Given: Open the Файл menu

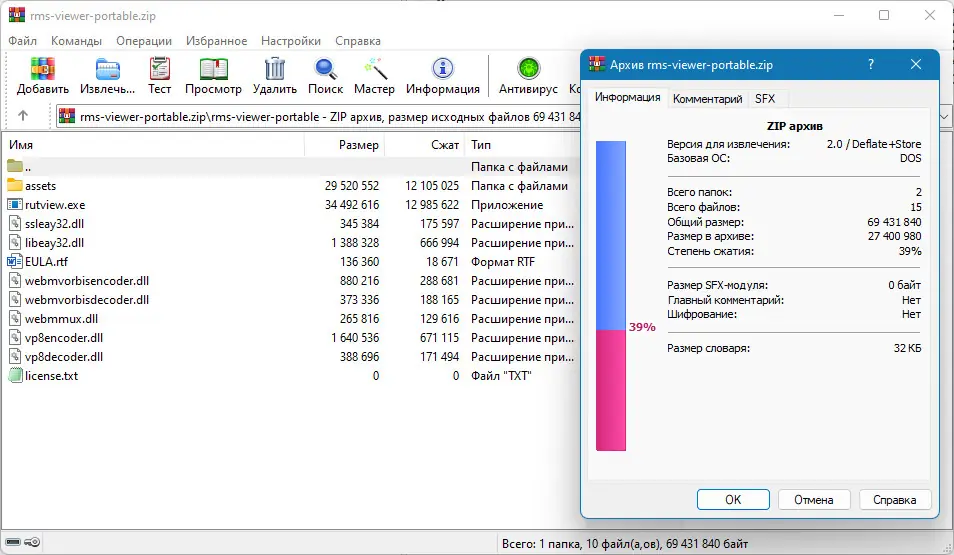Looking at the screenshot, I should point(23,41).
